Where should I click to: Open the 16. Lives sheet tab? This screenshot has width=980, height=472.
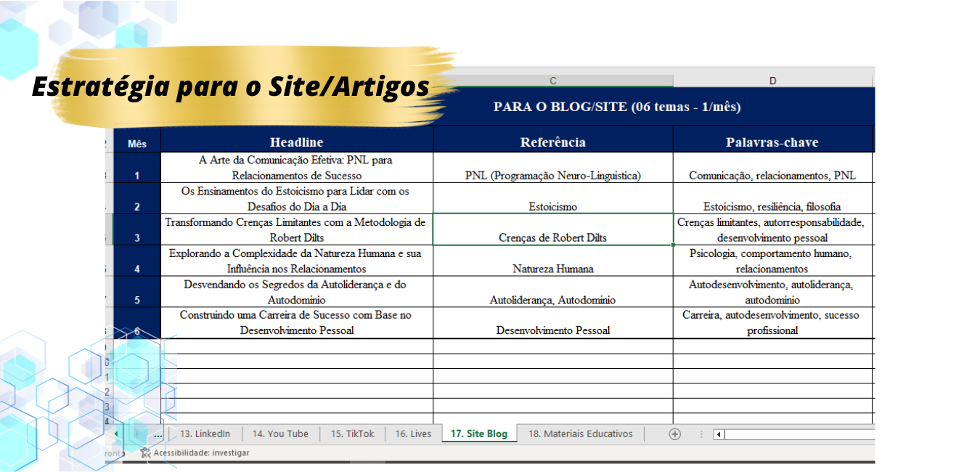[x=413, y=434]
